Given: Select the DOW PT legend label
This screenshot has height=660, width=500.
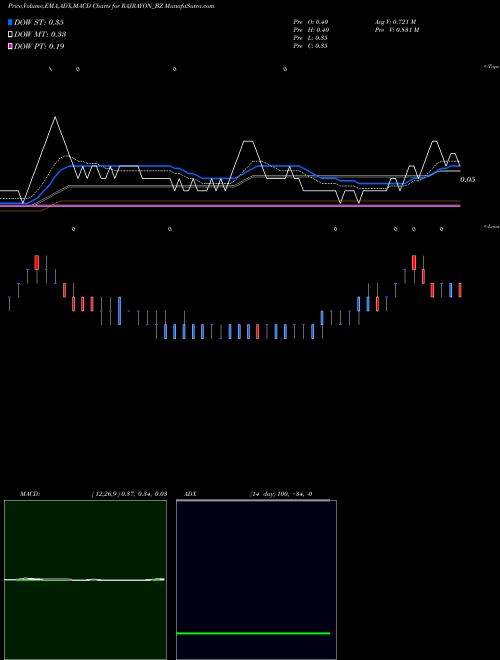Looking at the screenshot, I should (39, 46).
